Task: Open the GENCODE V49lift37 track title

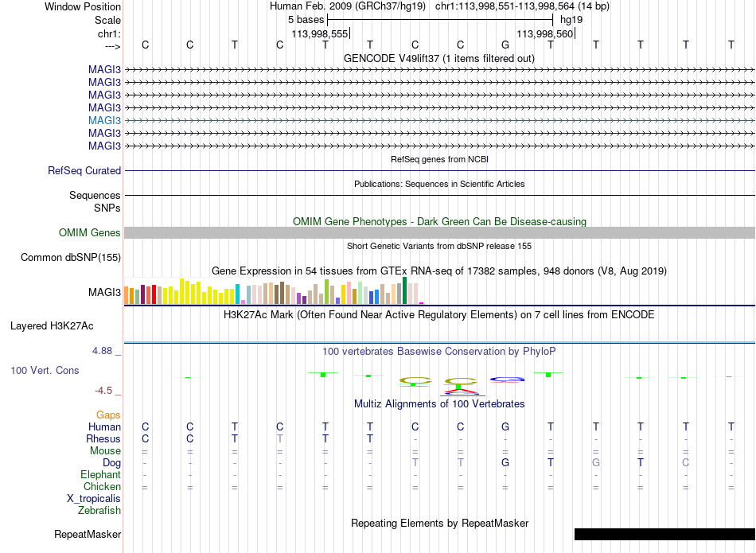Action: coord(438,58)
